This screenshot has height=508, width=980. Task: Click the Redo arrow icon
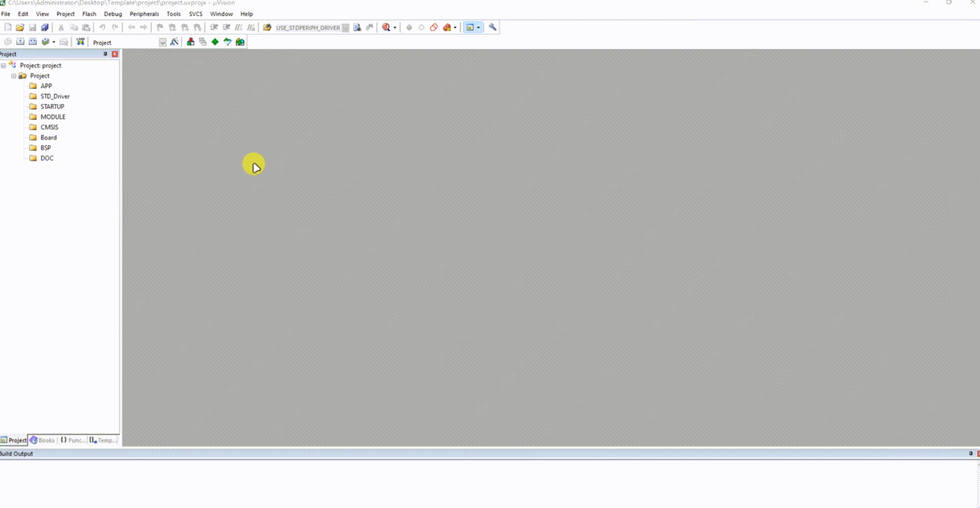tap(115, 27)
